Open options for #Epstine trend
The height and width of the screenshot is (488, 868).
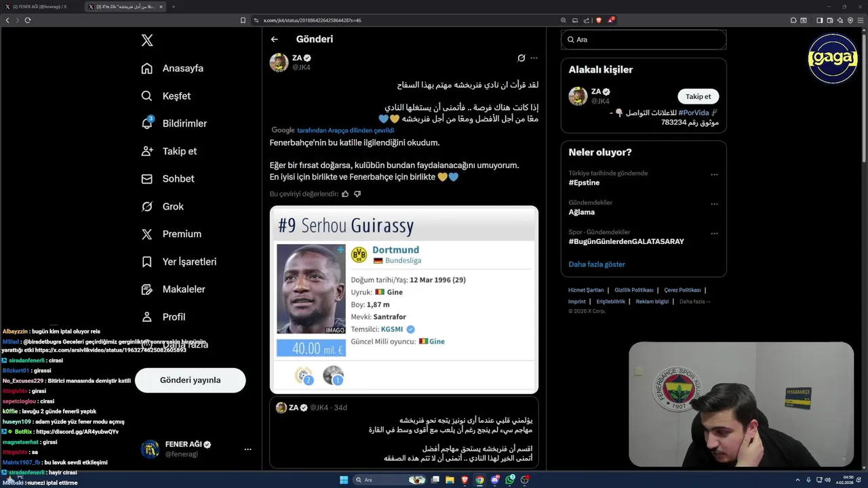(714, 174)
